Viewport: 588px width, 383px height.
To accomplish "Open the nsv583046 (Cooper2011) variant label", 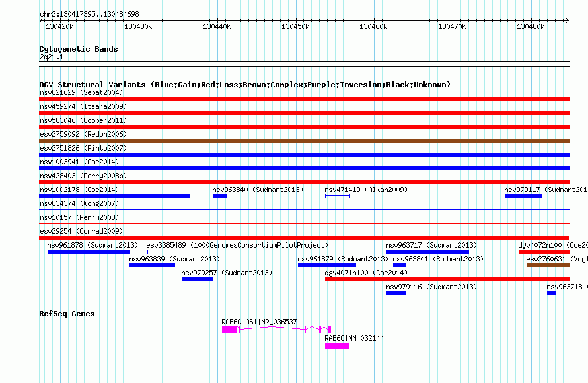I will click(x=83, y=120).
